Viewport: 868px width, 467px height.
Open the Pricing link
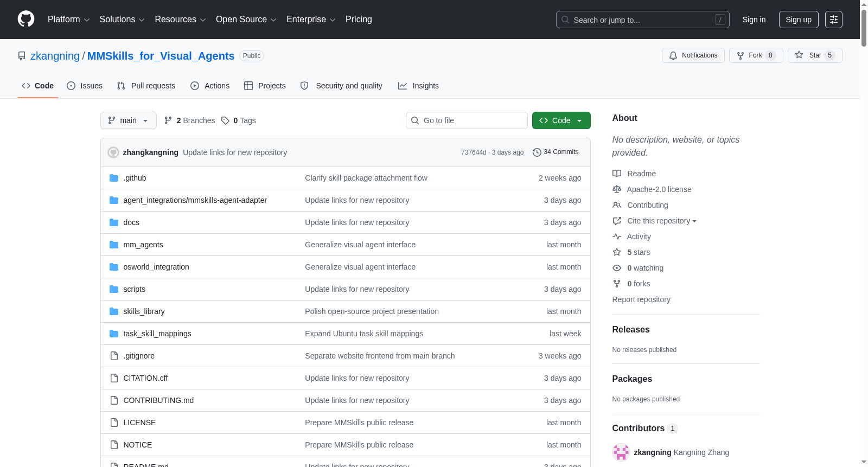(x=359, y=20)
